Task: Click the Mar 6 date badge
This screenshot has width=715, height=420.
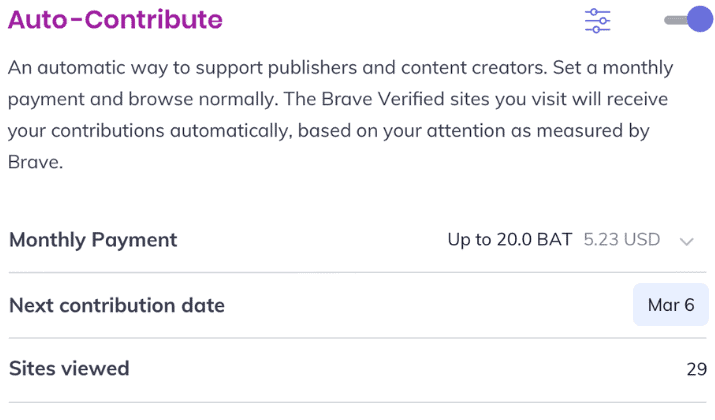Action: (x=671, y=305)
